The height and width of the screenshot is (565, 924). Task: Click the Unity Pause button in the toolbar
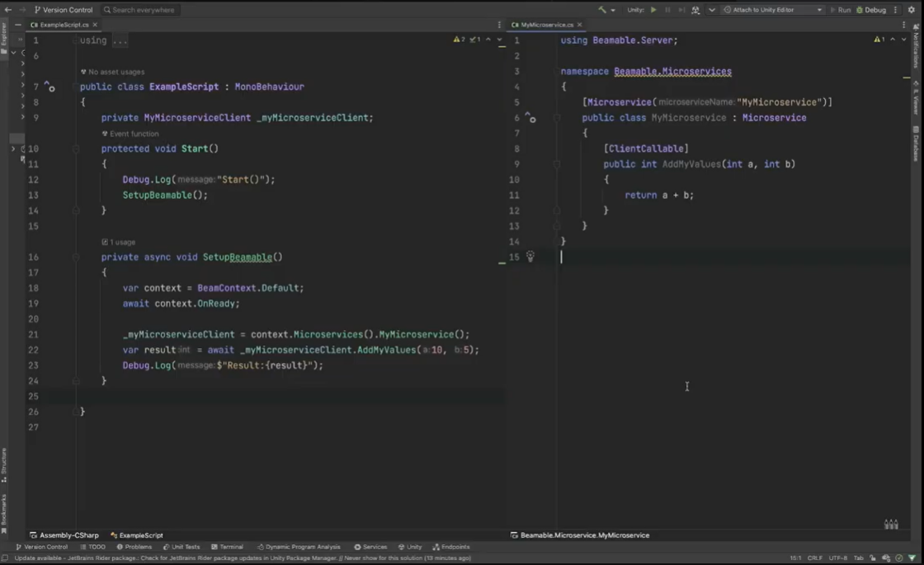667,10
